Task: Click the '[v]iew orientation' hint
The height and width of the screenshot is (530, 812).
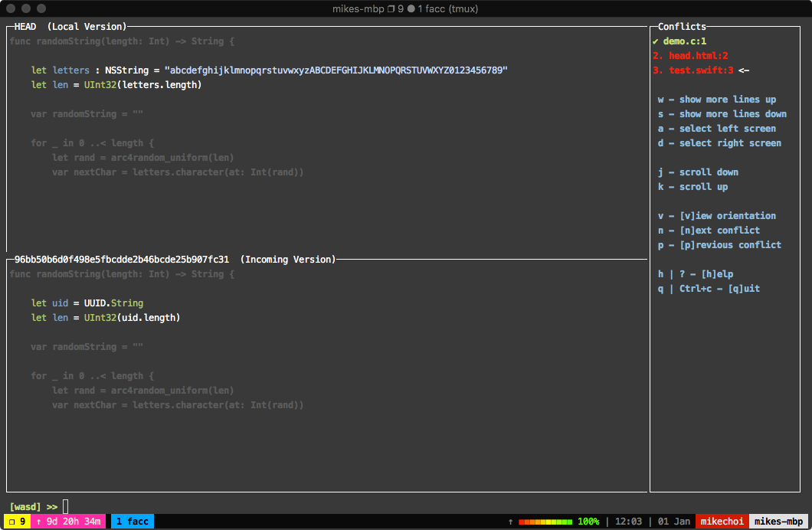Action: (717, 215)
